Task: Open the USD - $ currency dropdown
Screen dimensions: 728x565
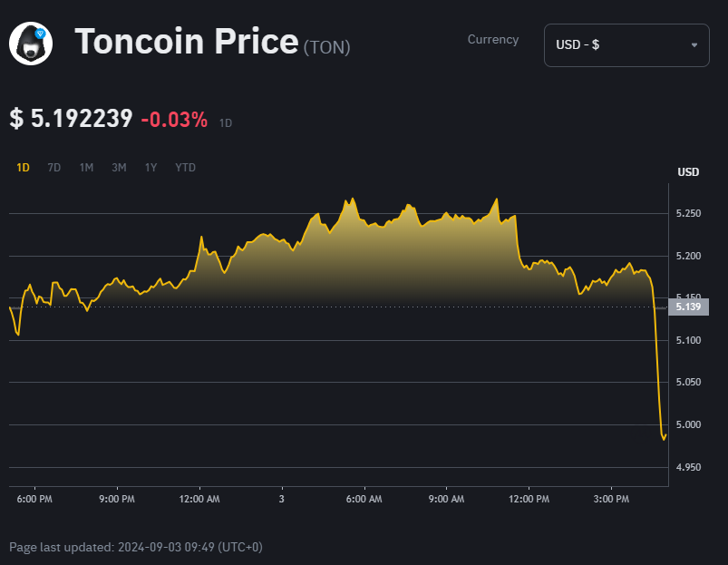Action: (x=626, y=45)
